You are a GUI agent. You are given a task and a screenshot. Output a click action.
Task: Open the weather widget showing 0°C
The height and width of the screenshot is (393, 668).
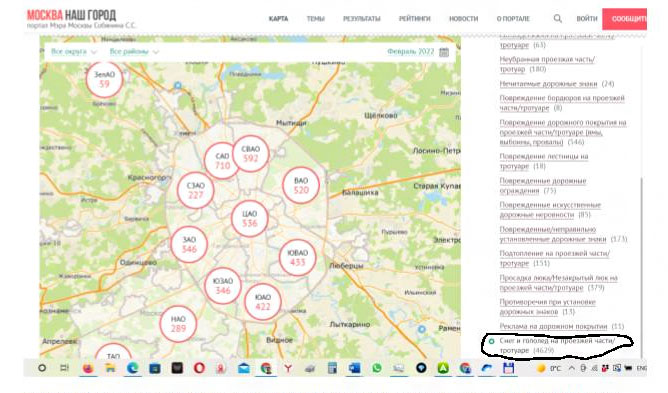[x=549, y=368]
